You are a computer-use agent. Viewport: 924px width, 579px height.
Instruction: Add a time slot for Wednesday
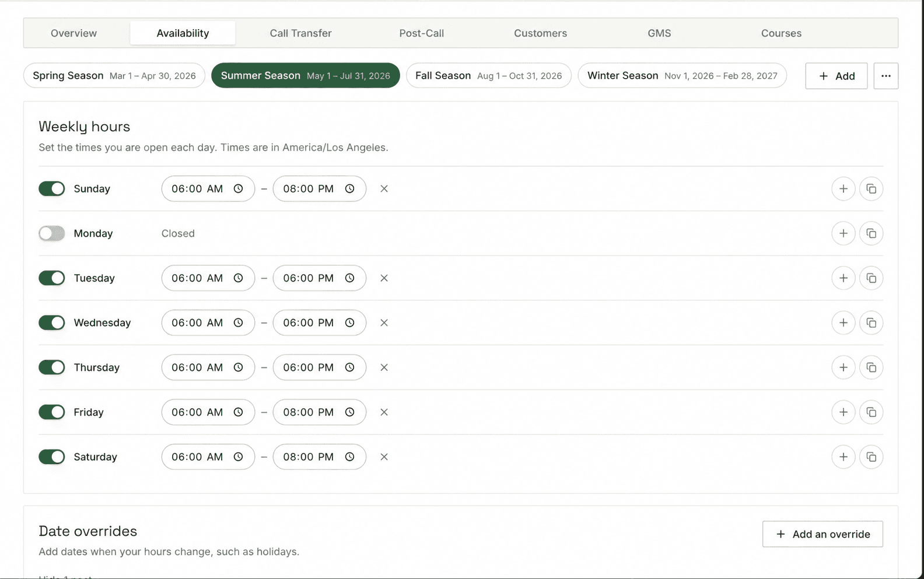click(843, 323)
